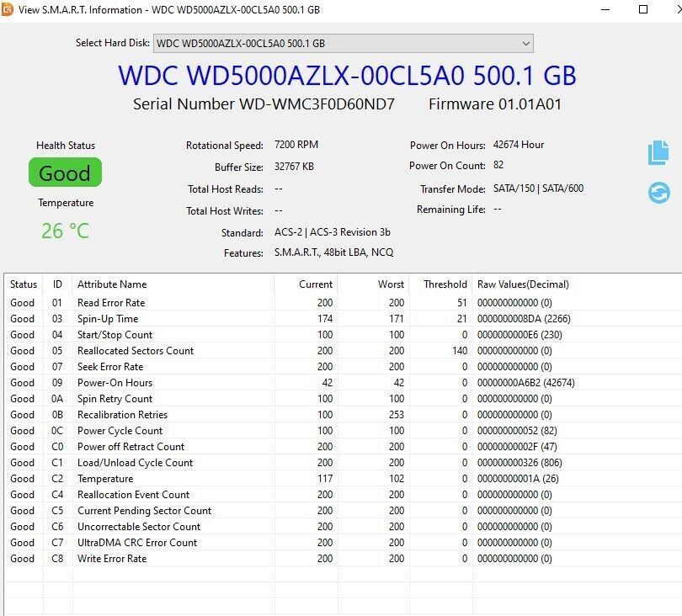682x616 pixels.
Task: Select the Write Error Rate row
Action: [x=343, y=559]
